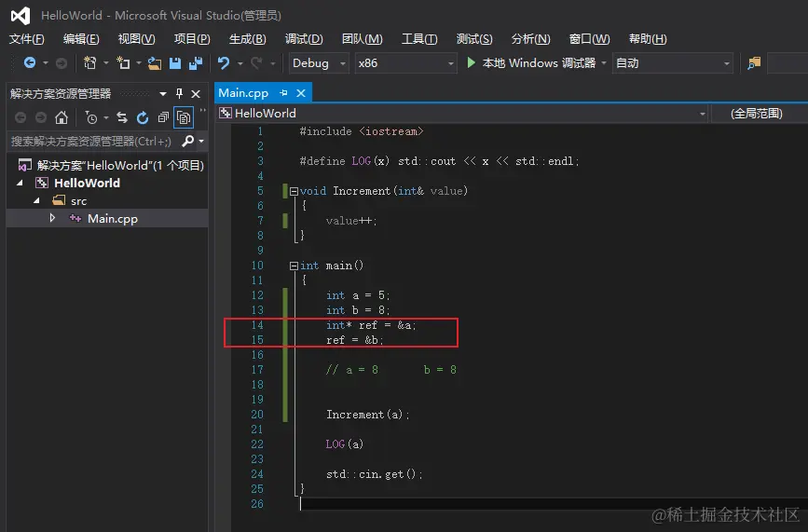The image size is (808, 532).
Task: Pin the Main.cpp tab
Action: coord(283,92)
